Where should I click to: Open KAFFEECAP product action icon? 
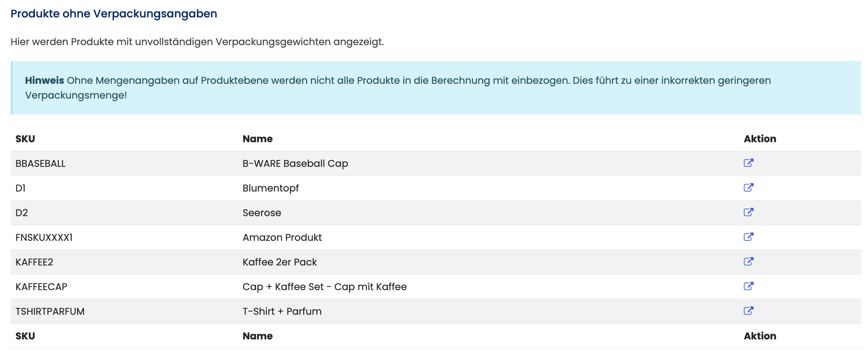748,286
